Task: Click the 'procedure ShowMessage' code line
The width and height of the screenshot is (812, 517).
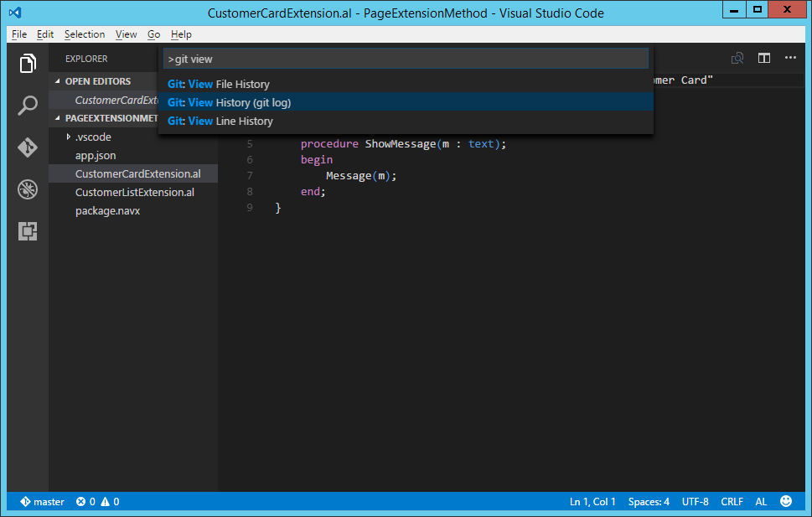Action: coord(403,143)
